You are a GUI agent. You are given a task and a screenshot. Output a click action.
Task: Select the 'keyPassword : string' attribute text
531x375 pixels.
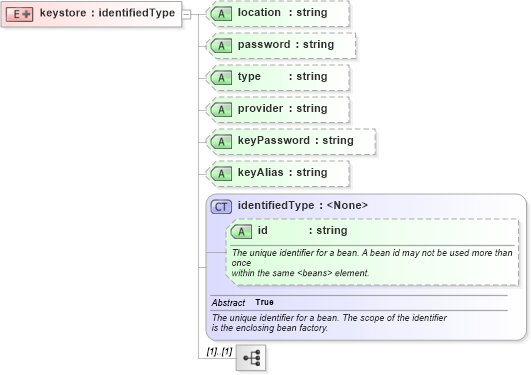pos(296,140)
